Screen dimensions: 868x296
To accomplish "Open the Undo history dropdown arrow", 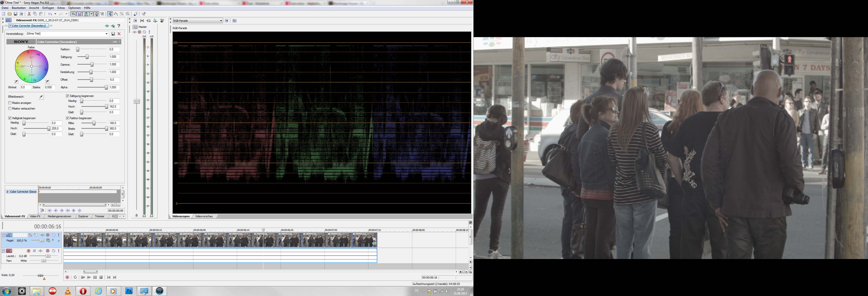I will point(55,14).
